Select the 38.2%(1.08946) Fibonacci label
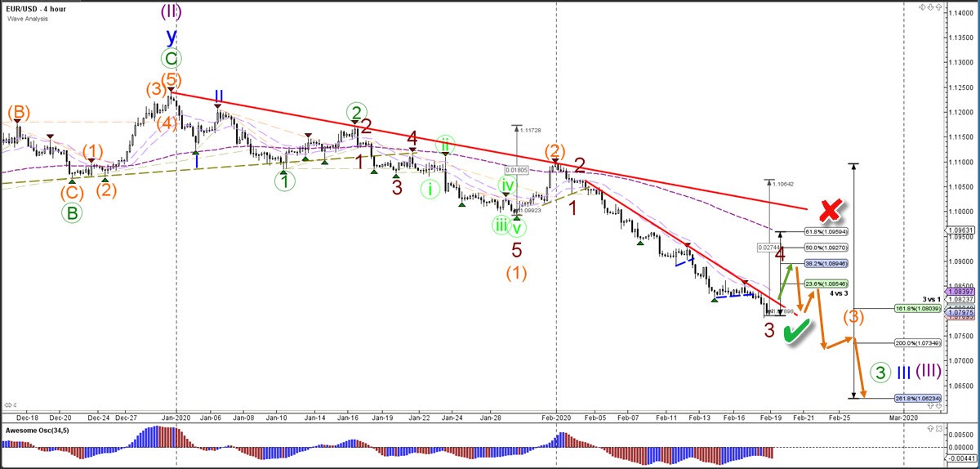Image resolution: width=980 pixels, height=469 pixels. pos(826,264)
